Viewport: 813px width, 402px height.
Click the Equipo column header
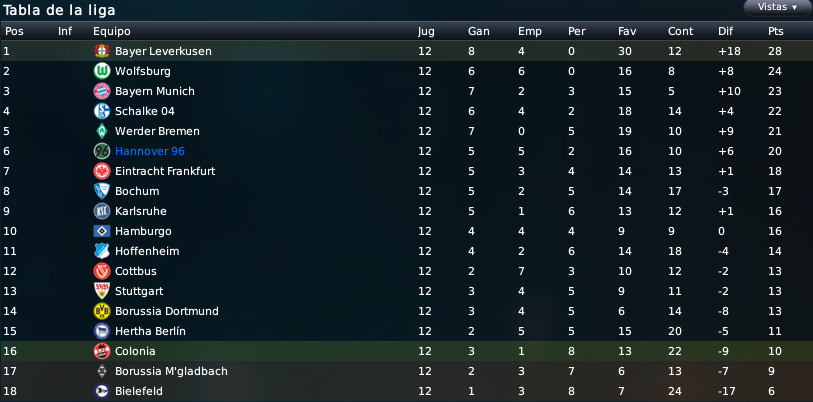112,32
